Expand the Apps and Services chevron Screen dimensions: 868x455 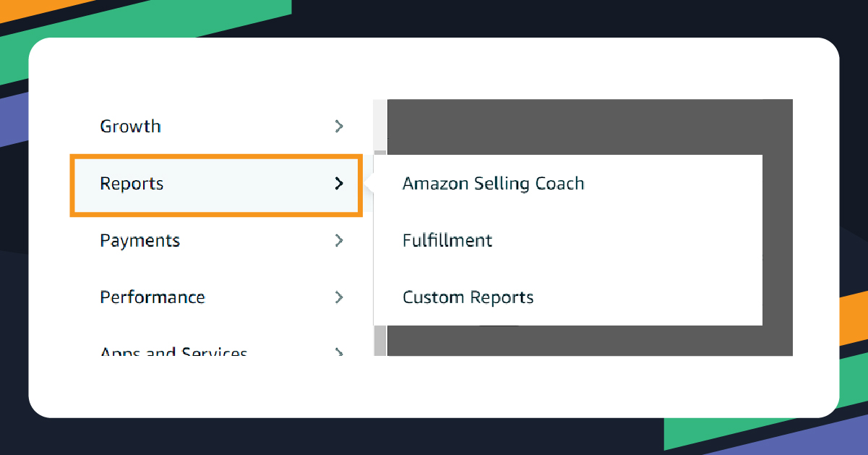[x=339, y=352]
